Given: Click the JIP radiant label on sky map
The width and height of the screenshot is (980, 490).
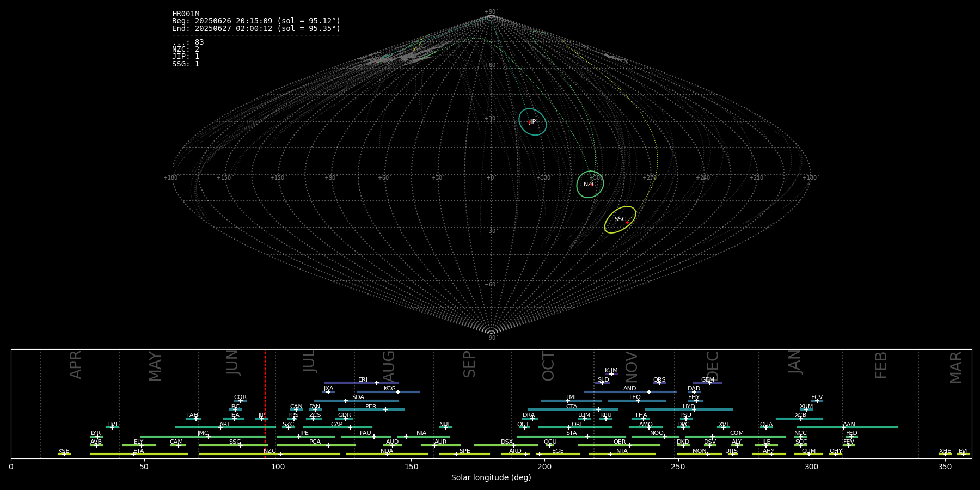Looking at the screenshot, I should pos(532,122).
